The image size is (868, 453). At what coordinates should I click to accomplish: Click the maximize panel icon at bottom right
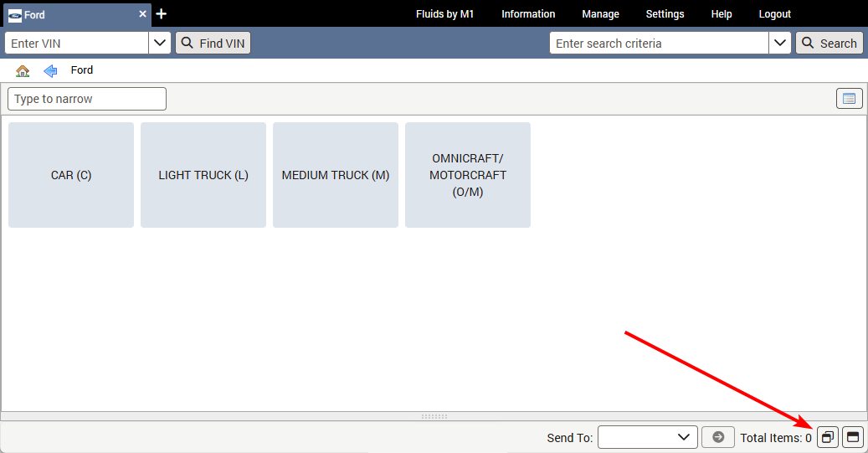[852, 437]
